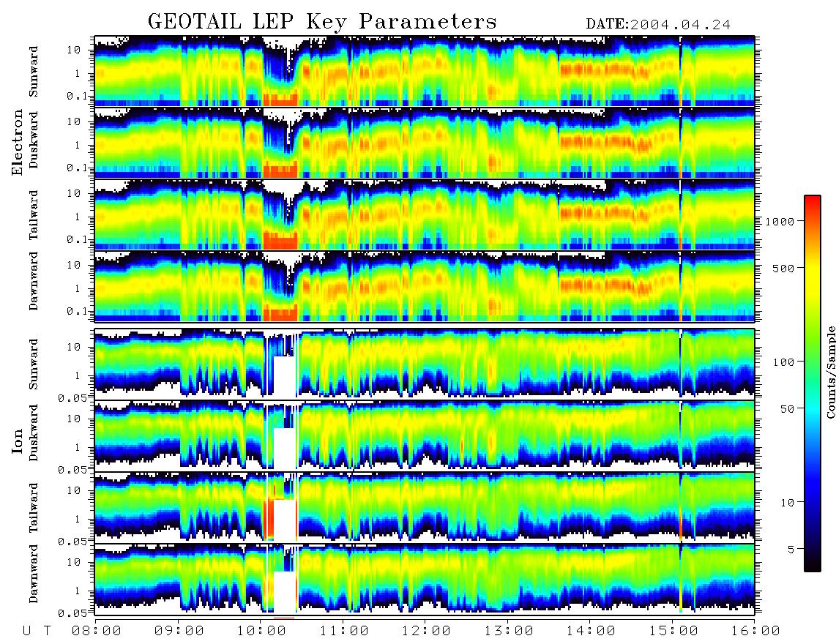The image size is (836, 644).
Task: Select the Ion "Tailward" panel label
Action: point(34,508)
